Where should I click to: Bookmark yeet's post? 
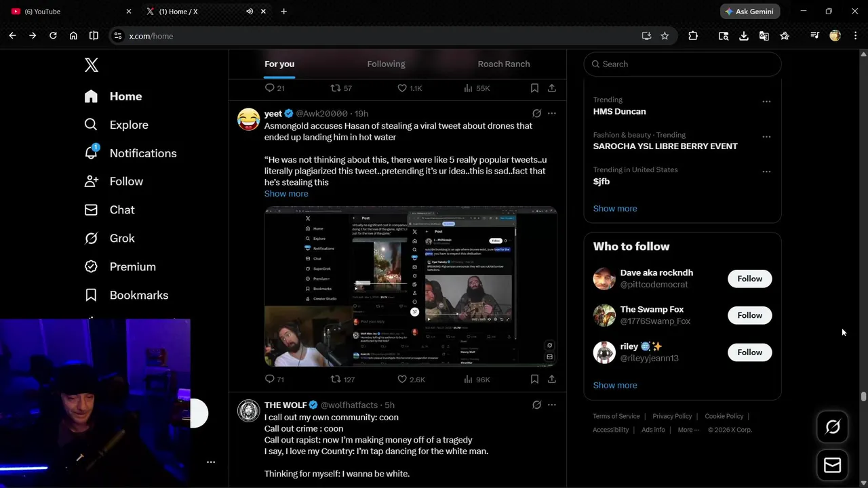click(x=534, y=380)
